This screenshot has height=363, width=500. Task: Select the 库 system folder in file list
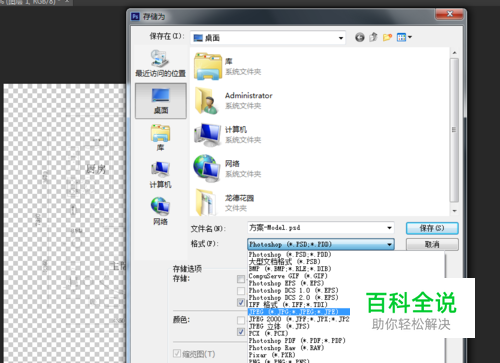point(227,66)
